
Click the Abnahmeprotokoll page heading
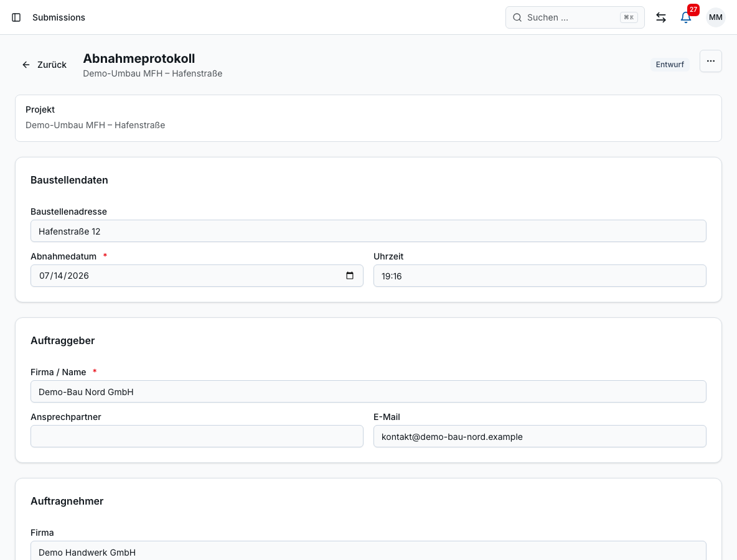[139, 58]
